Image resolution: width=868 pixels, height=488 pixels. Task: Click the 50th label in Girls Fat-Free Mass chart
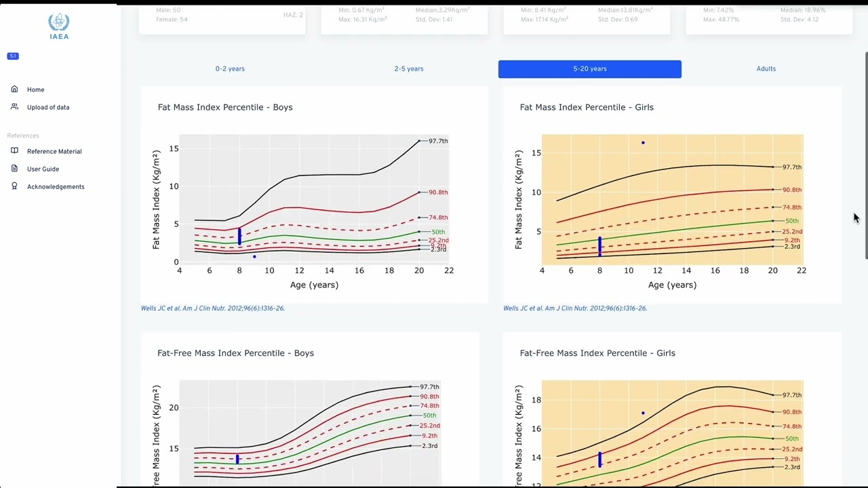click(792, 439)
